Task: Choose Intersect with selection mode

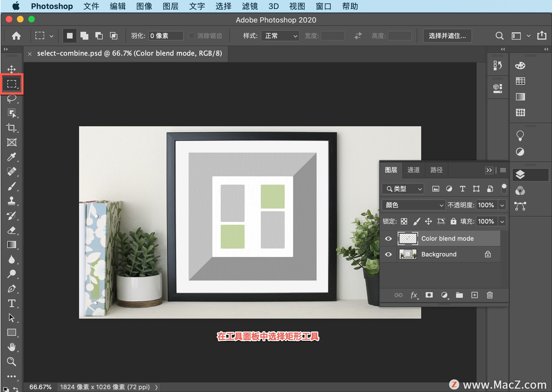Action: (x=114, y=36)
